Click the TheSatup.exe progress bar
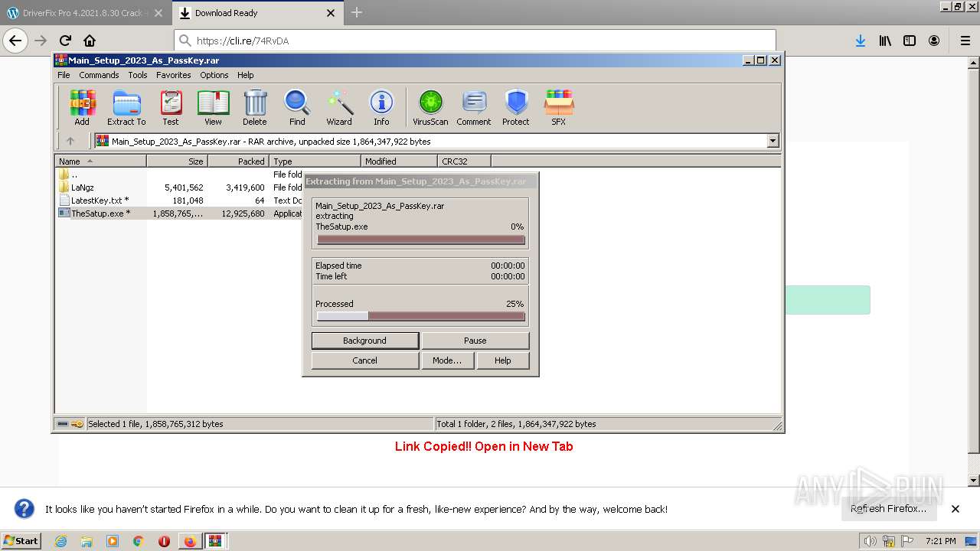Viewport: 980px width, 551px height. point(421,240)
